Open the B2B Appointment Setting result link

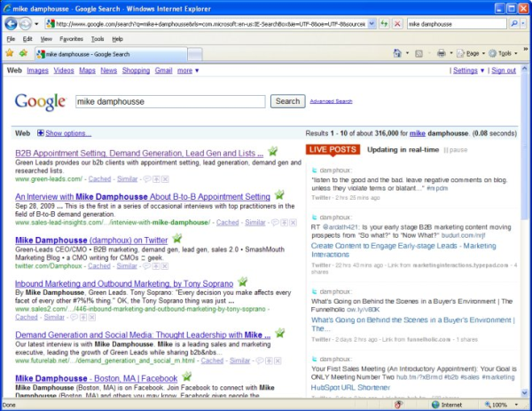(x=139, y=154)
